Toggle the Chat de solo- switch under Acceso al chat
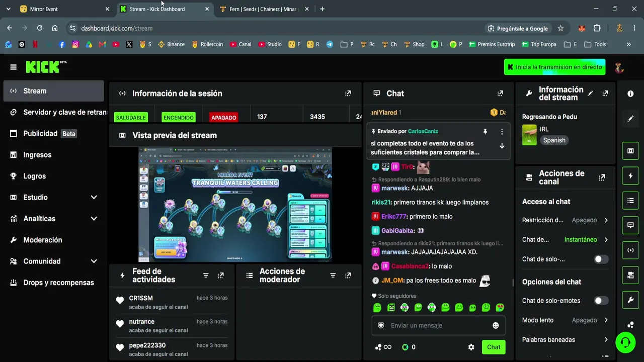 click(x=601, y=259)
